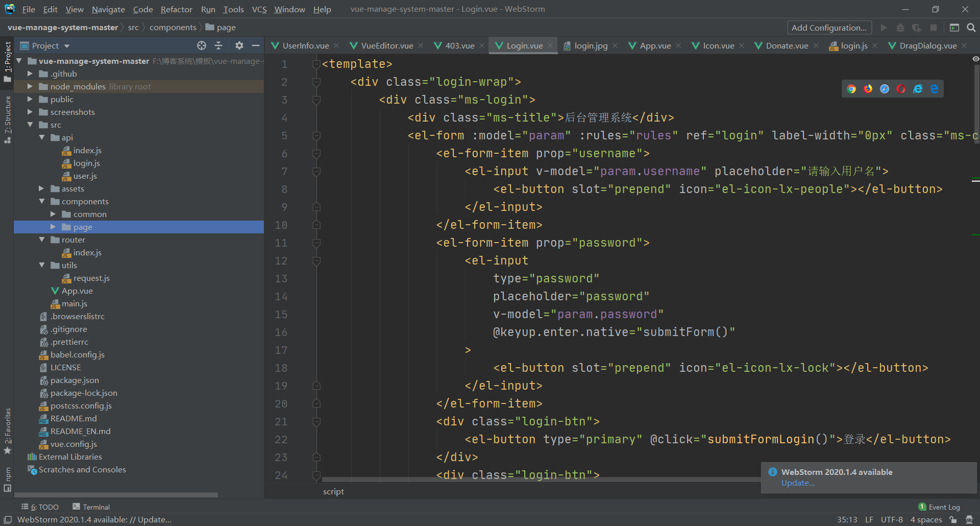Open the Project view dropdown
The image size is (980, 526).
67,46
